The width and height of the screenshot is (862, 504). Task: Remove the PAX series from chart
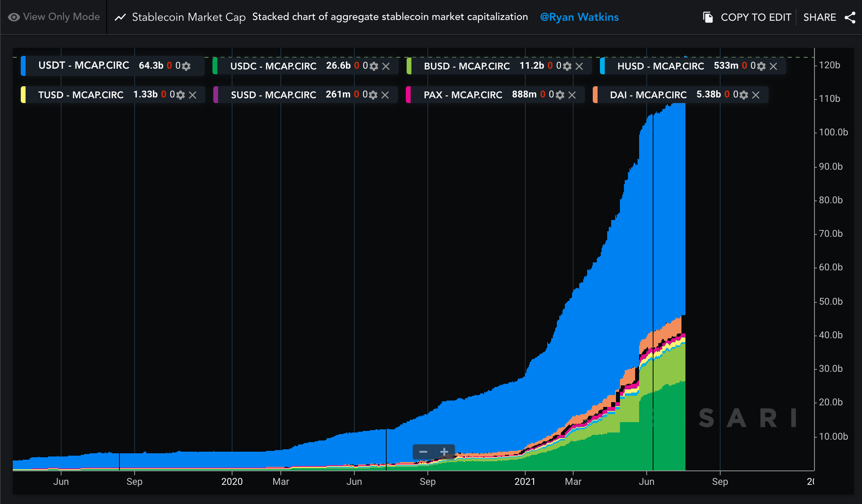pyautogui.click(x=572, y=95)
